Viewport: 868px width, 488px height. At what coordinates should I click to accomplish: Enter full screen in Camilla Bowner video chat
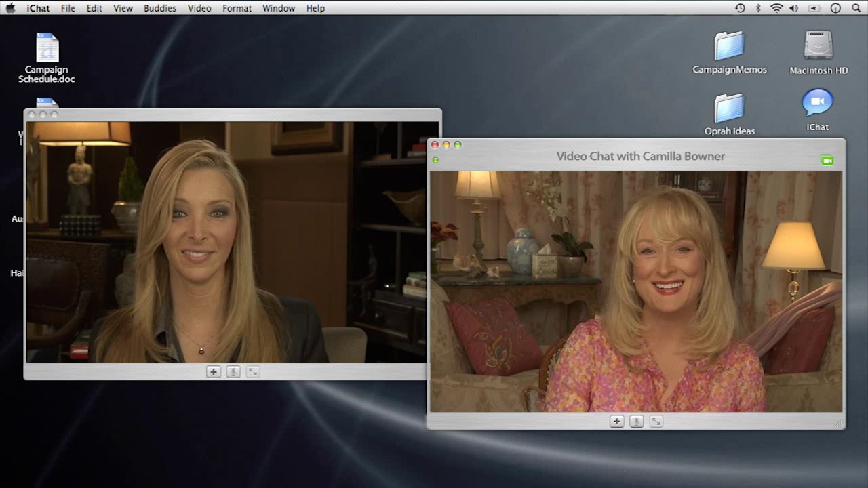[x=656, y=421]
